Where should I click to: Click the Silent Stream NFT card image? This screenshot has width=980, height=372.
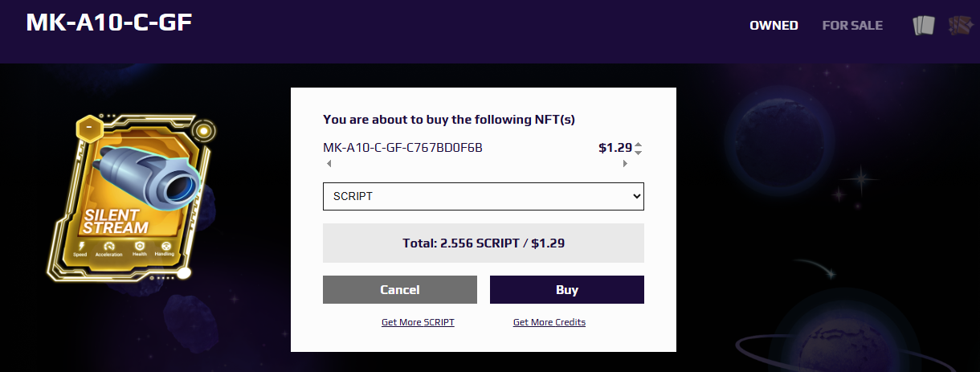click(x=131, y=197)
